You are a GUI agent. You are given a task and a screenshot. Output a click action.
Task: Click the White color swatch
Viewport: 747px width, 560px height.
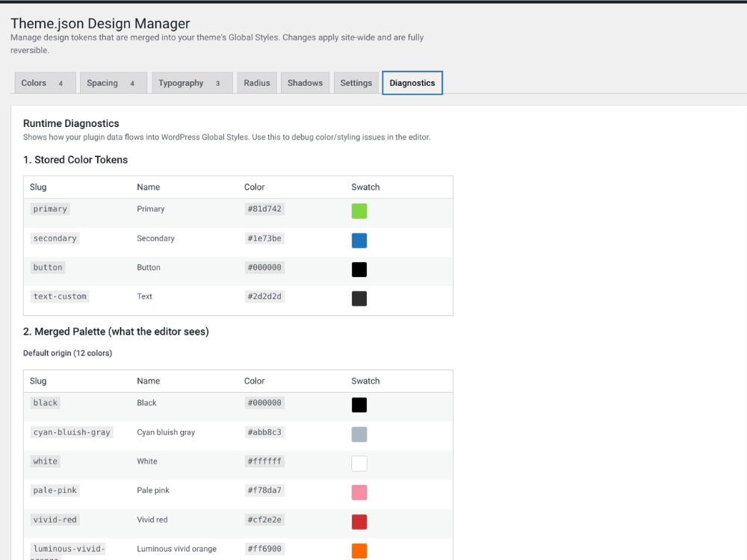(x=359, y=463)
